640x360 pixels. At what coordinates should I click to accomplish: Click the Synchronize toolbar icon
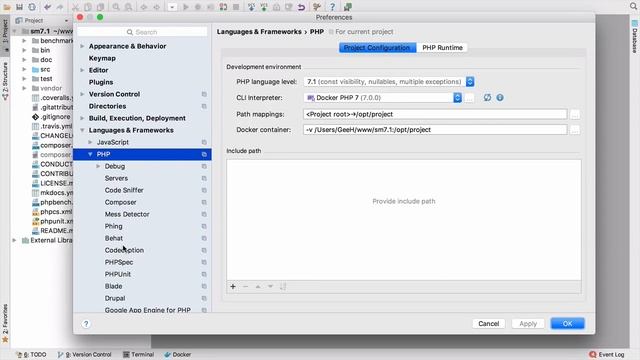(x=32, y=7)
